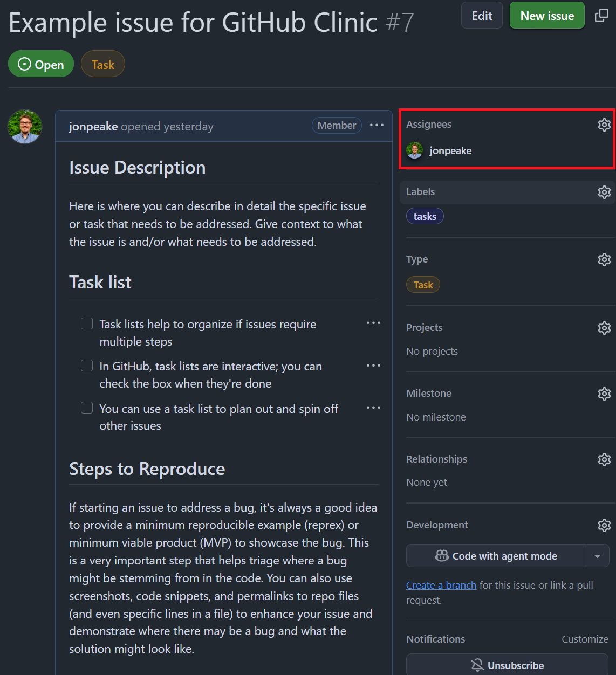This screenshot has width=616, height=675.
Task: Open the Projects gear settings
Action: (604, 328)
